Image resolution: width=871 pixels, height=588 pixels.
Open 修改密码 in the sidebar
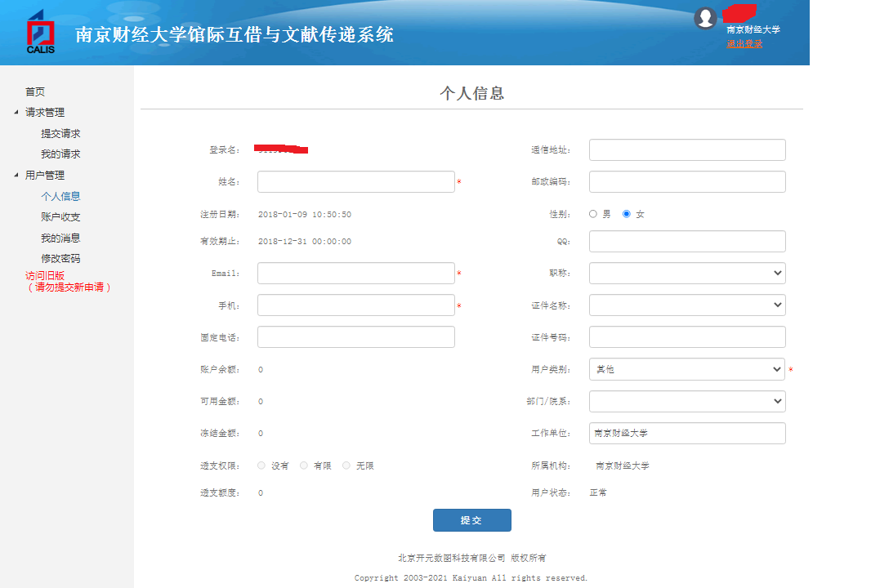[x=60, y=258]
